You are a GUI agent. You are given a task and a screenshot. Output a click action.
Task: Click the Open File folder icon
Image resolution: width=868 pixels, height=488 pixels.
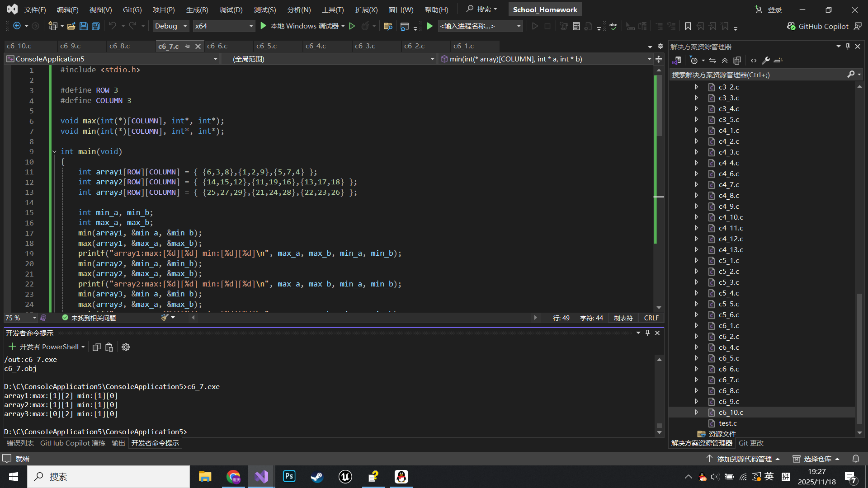[71, 26]
